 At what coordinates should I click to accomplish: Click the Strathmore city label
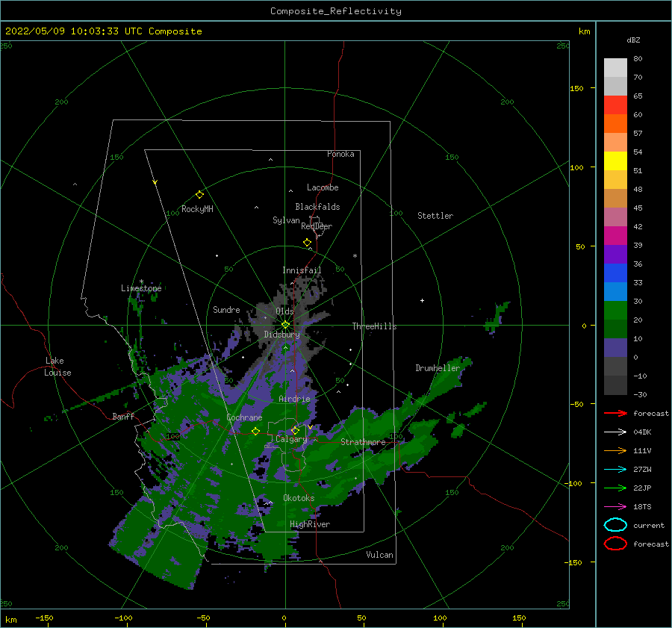pos(363,442)
